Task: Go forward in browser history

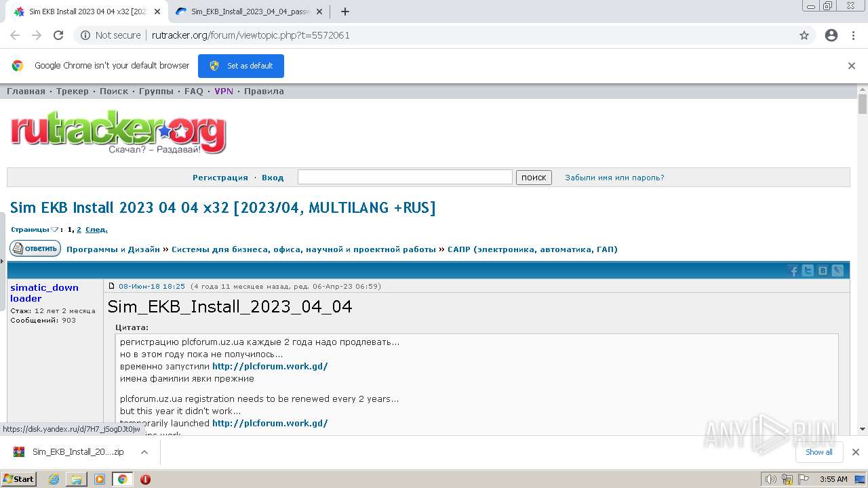Action: (37, 35)
